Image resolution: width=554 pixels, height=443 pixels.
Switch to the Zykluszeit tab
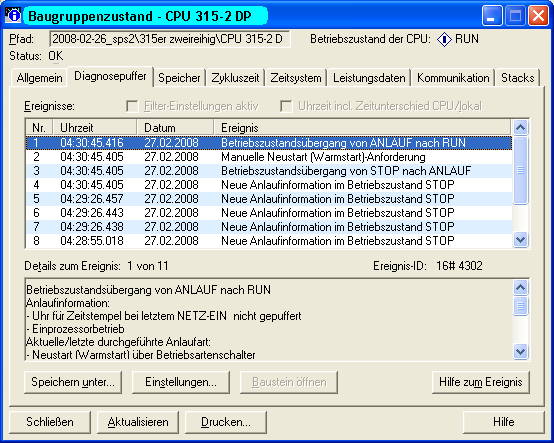click(235, 78)
